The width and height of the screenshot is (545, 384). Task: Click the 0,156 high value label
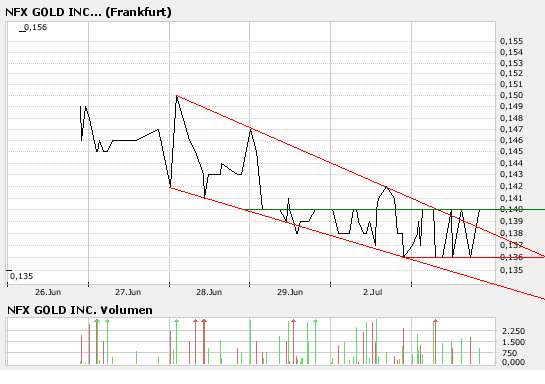[x=35, y=27]
